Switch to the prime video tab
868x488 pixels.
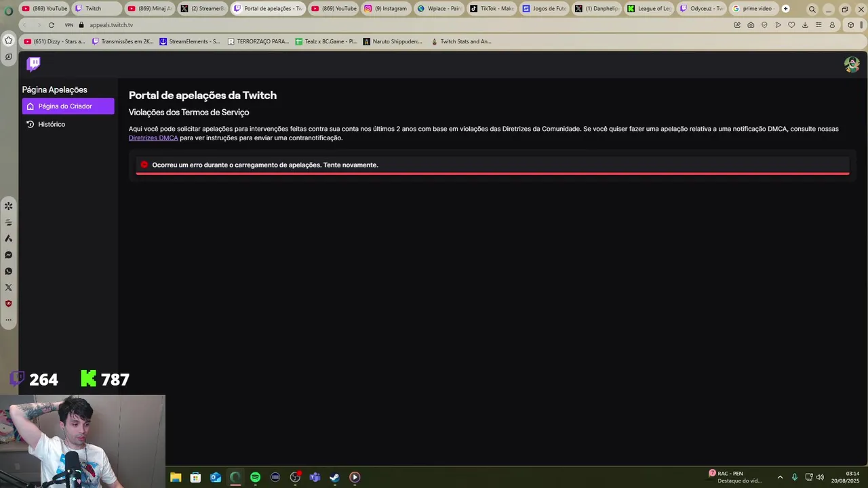(754, 9)
